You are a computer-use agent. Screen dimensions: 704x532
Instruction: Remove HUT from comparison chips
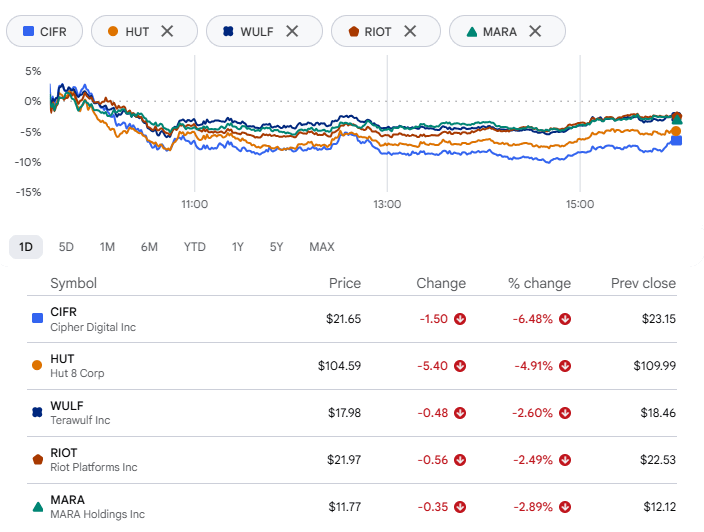pyautogui.click(x=167, y=31)
